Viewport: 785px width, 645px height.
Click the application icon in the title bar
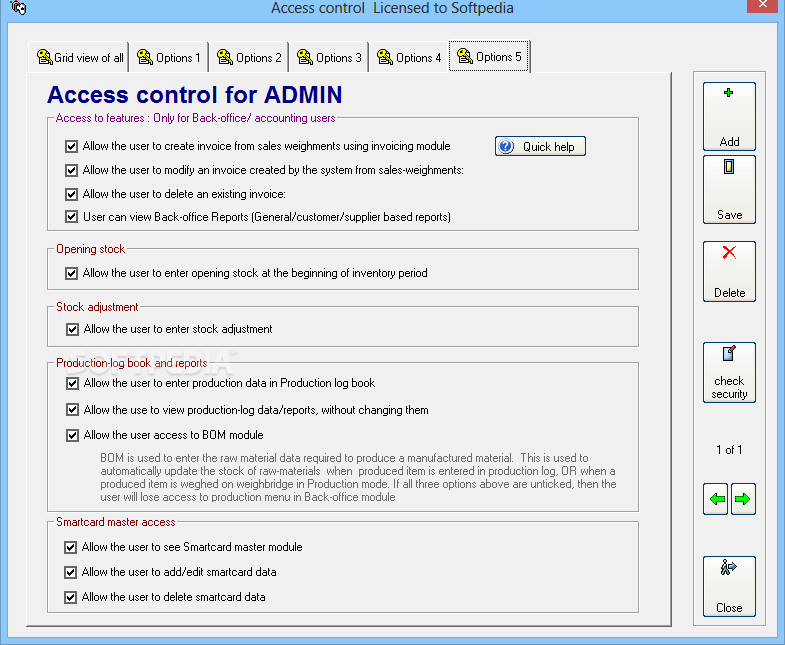[19, 8]
